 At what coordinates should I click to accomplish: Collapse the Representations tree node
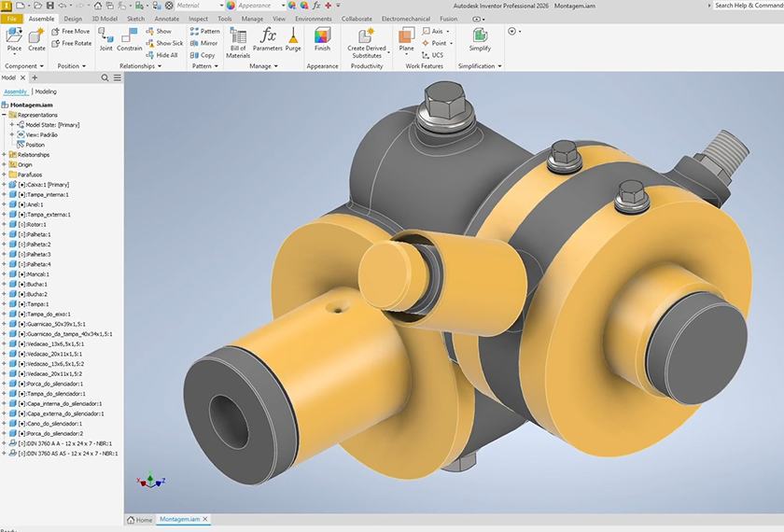point(5,115)
